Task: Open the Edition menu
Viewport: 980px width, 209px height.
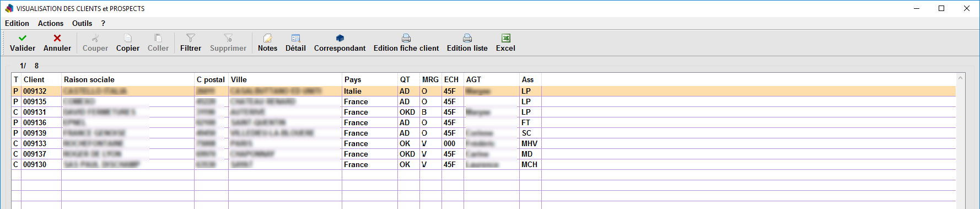Action: (17, 23)
